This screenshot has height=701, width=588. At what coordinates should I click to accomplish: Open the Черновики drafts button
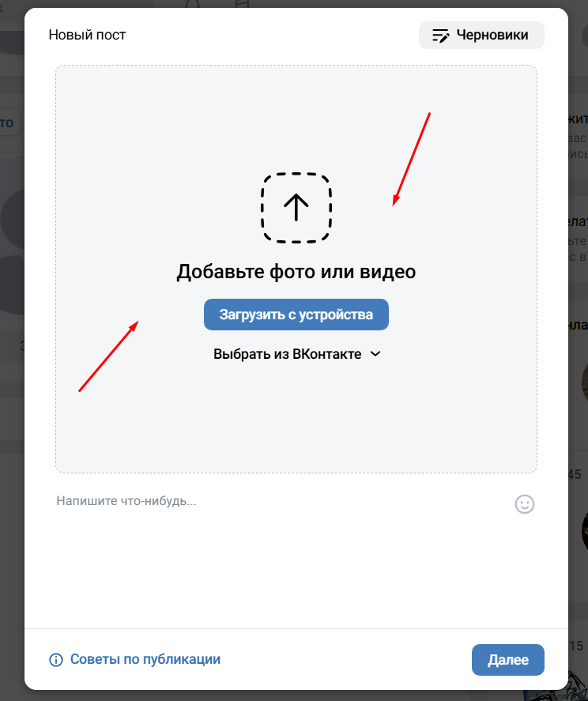pyautogui.click(x=481, y=35)
